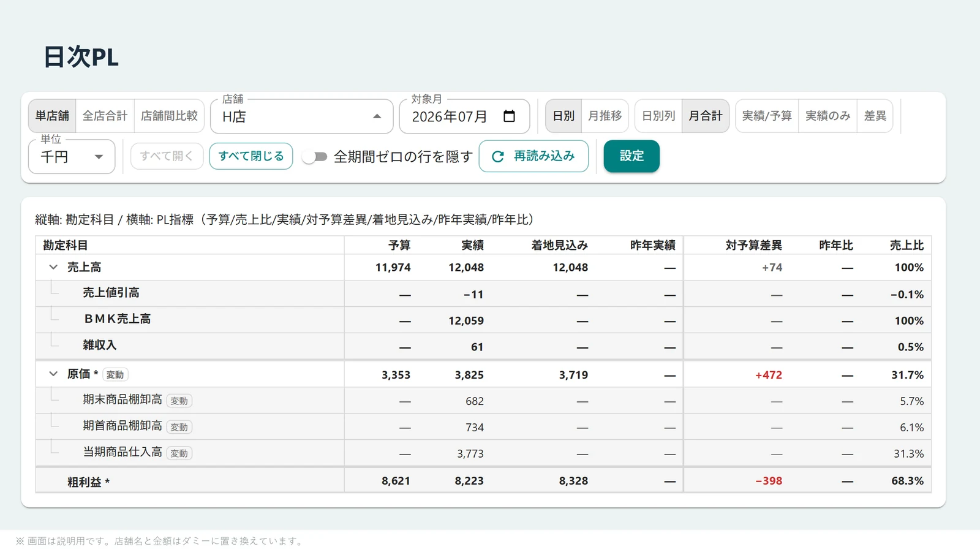Open the 単位 dropdown showing 千円
Viewport: 980px width, 552px height.
point(72,157)
